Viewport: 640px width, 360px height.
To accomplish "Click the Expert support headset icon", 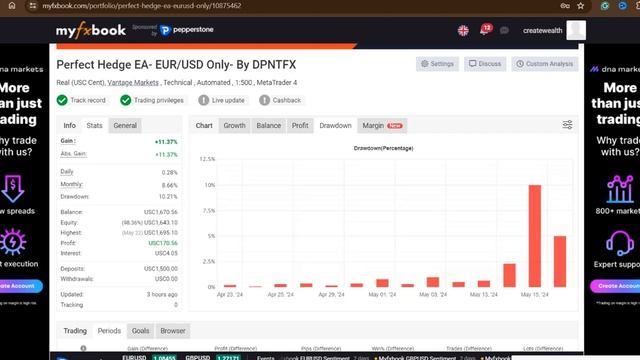I will pos(620,243).
